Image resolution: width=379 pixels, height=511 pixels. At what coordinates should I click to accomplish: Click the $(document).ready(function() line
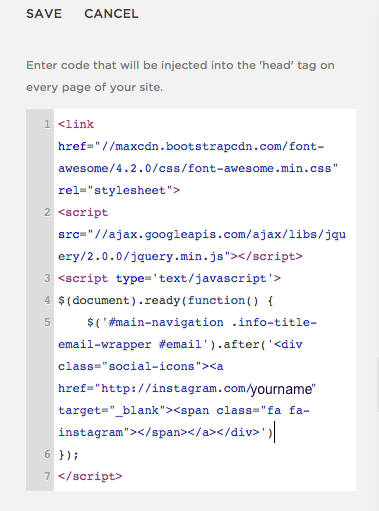(166, 301)
